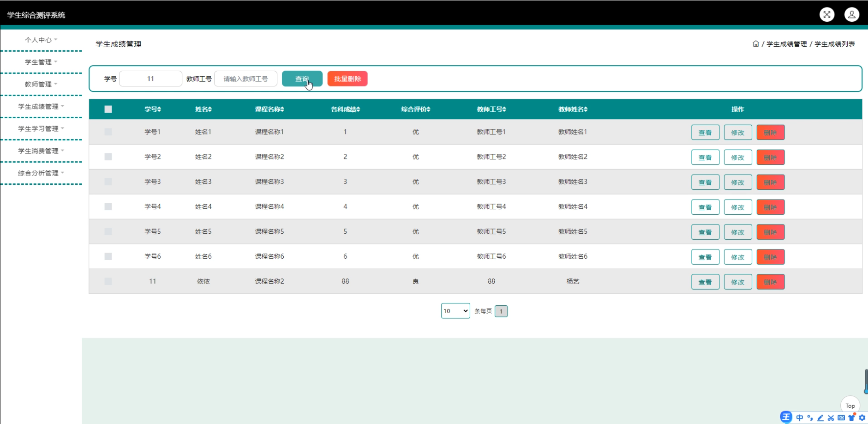Click the fullscreen toggle icon in header
Viewport: 868px width, 424px height.
point(826,15)
